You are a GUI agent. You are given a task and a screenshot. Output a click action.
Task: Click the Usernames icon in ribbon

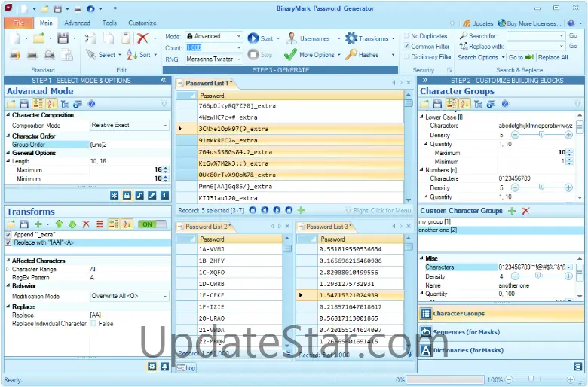coord(291,38)
